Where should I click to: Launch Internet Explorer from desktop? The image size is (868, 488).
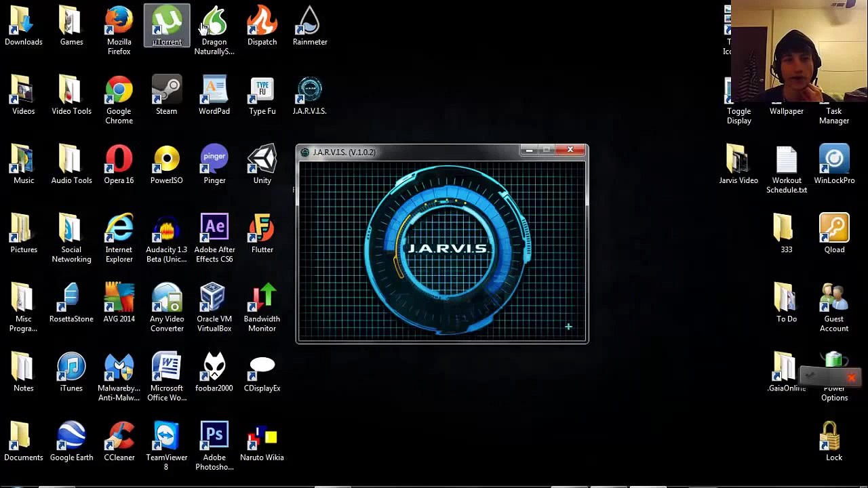[x=119, y=238]
